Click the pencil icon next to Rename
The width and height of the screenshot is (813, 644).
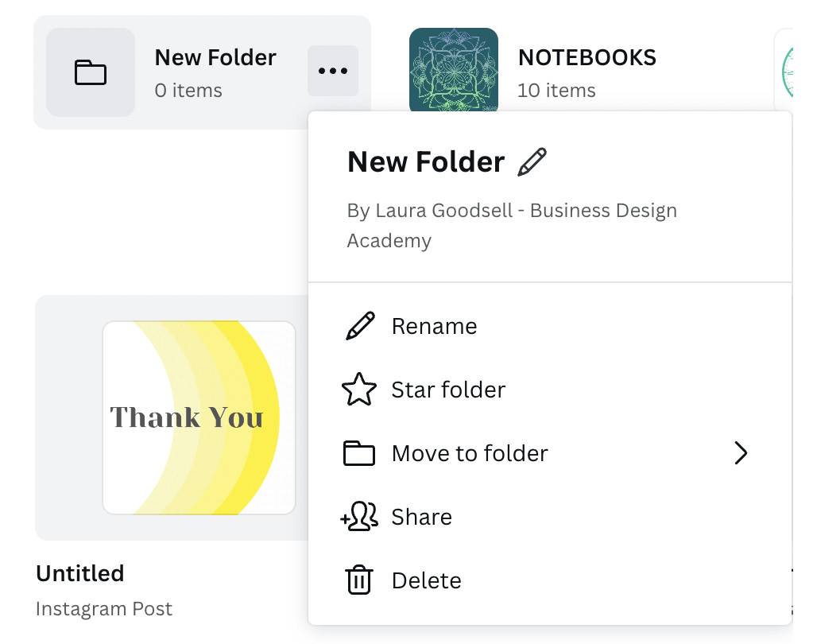[x=360, y=326]
